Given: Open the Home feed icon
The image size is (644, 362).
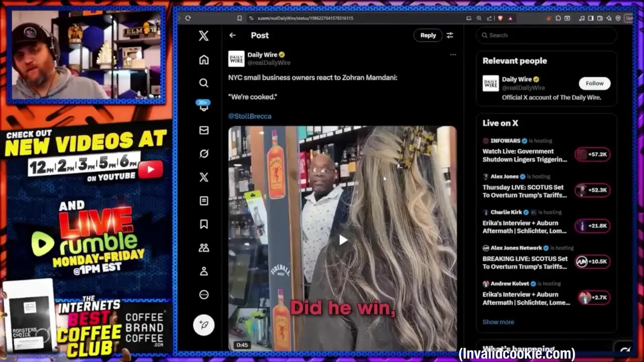Looking at the screenshot, I should coord(204,59).
